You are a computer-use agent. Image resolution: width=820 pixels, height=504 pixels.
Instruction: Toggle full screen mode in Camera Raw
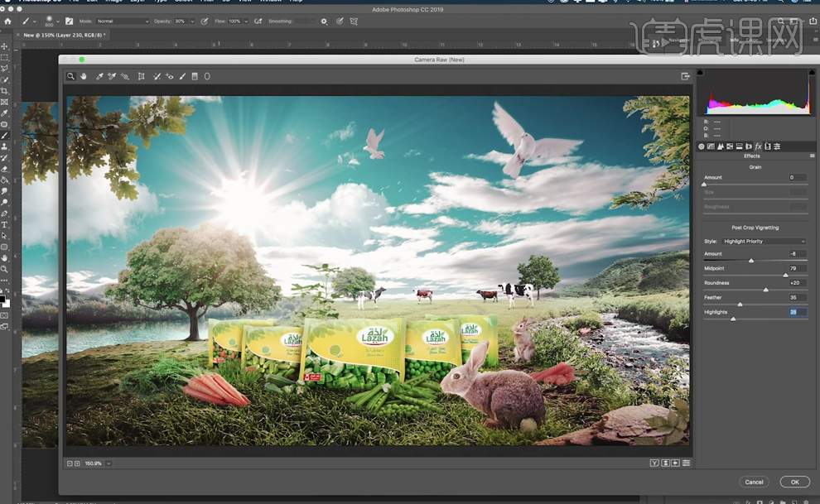click(685, 76)
